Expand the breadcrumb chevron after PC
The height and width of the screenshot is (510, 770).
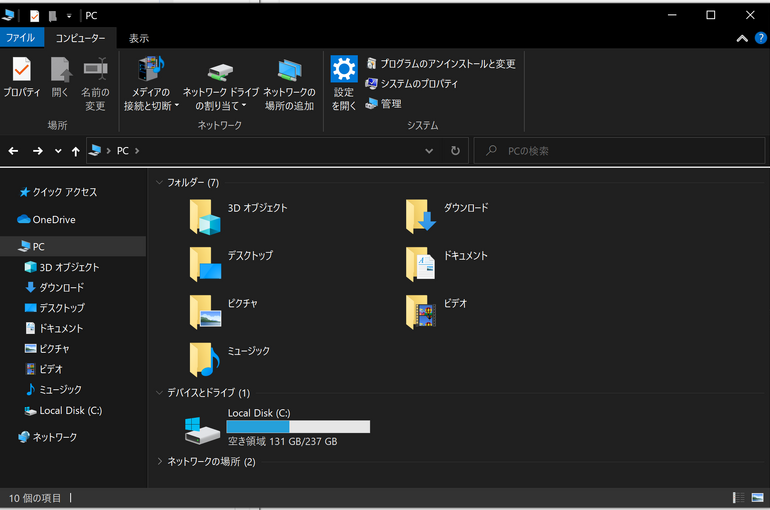click(x=137, y=151)
